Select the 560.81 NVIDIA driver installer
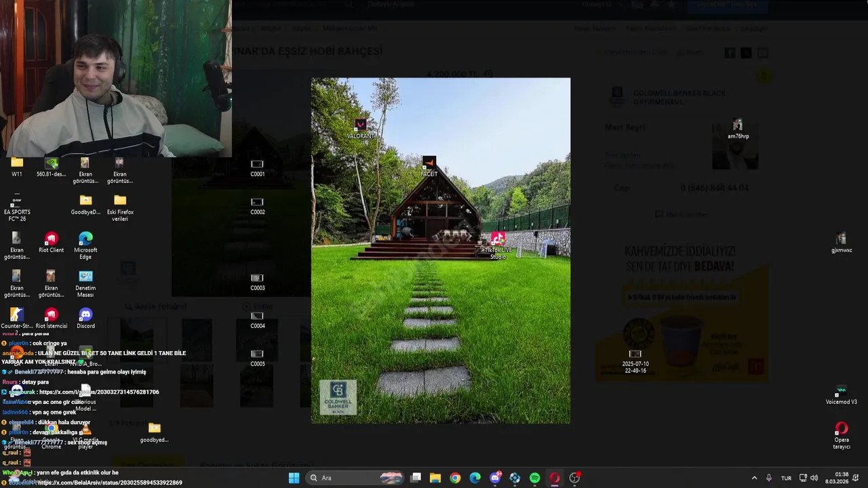The height and width of the screenshot is (488, 868). 51,167
